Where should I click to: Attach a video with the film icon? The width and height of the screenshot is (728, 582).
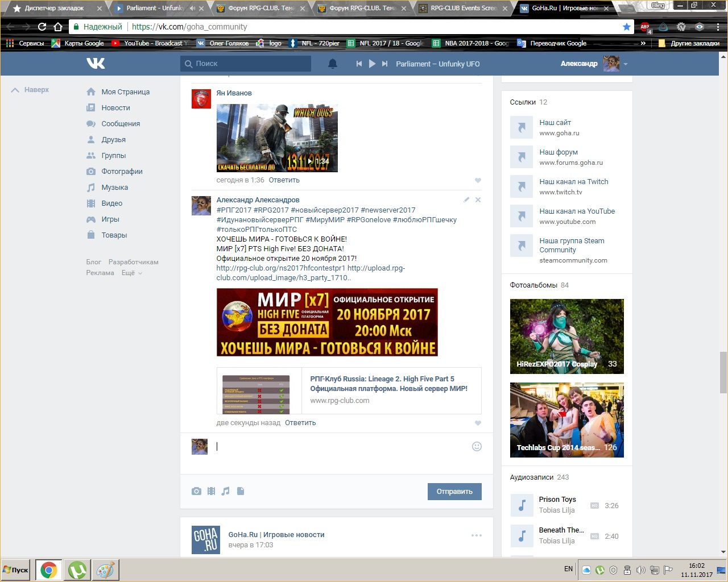pos(211,491)
